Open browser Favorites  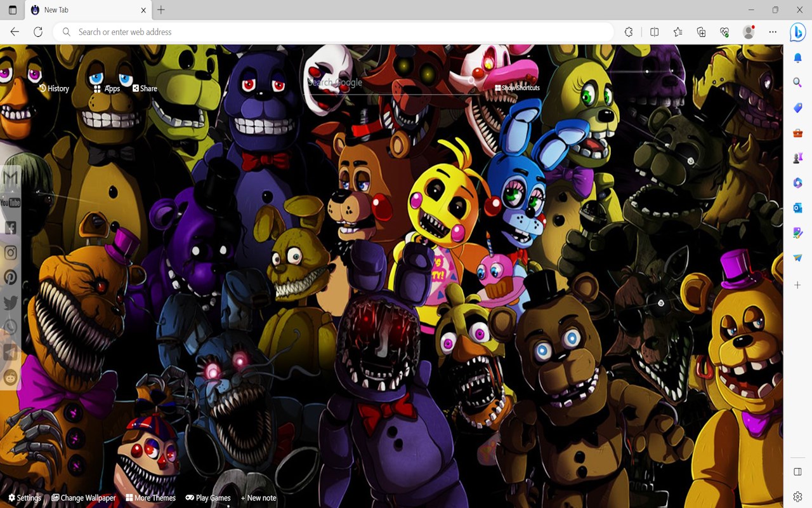pyautogui.click(x=678, y=32)
